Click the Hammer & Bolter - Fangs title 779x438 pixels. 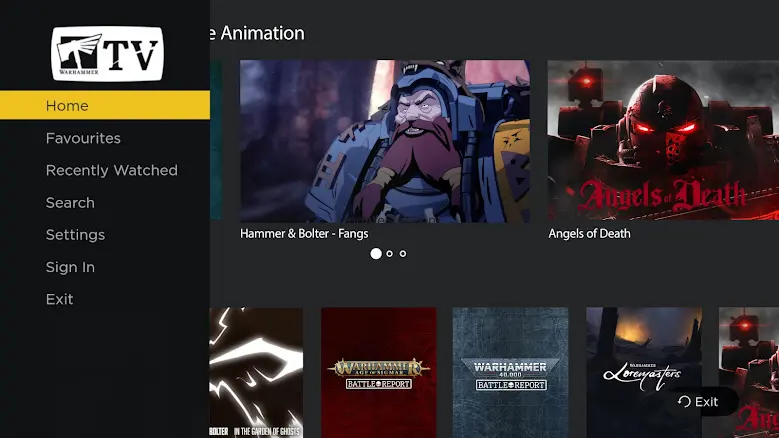(304, 233)
